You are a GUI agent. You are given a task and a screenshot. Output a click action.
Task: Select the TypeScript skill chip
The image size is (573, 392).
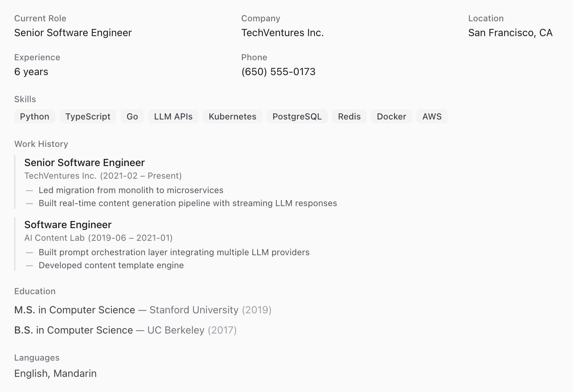pos(88,117)
